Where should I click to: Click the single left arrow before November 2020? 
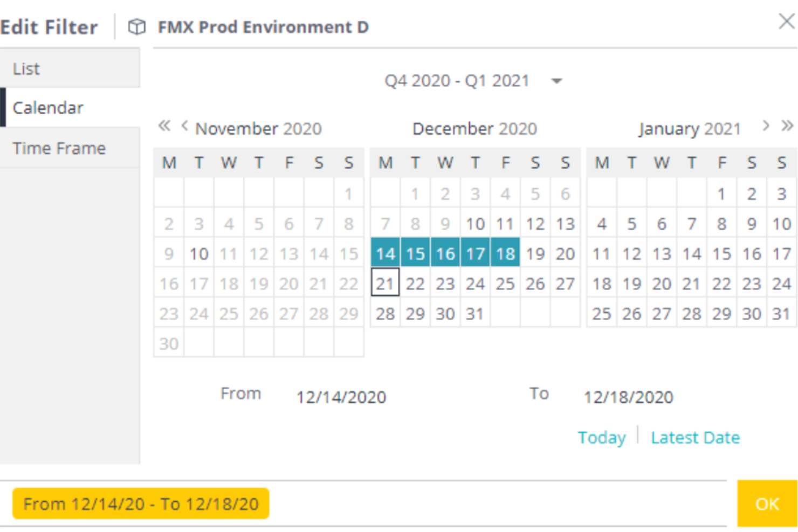tap(183, 126)
